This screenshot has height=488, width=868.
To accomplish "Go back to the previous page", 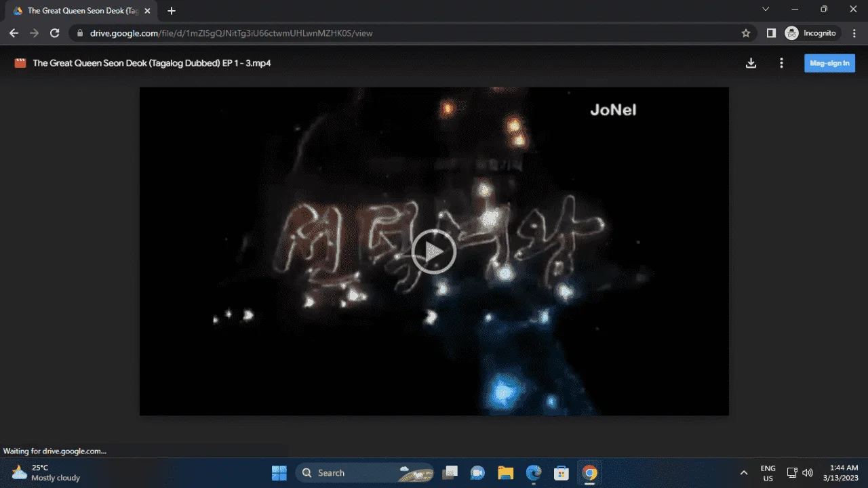I will 14,33.
